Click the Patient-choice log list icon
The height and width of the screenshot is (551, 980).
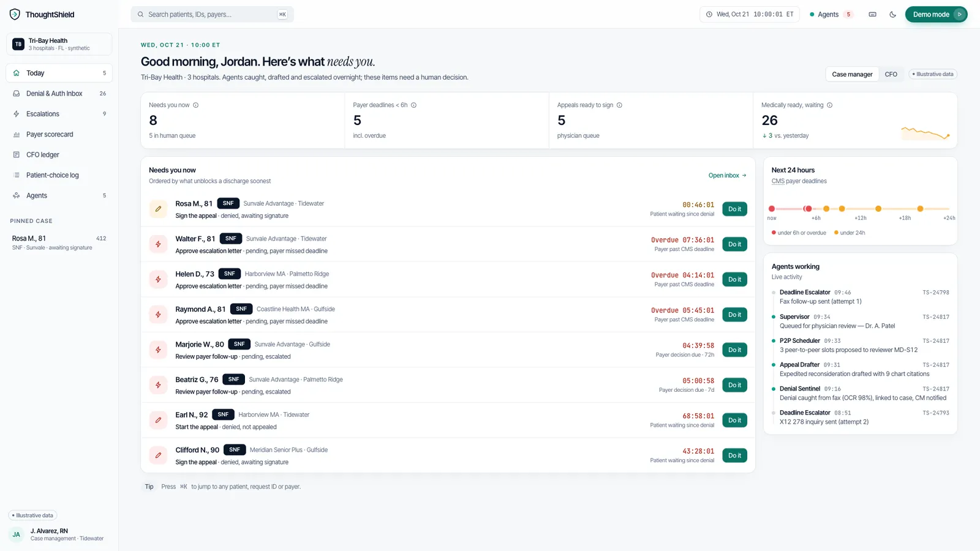click(17, 175)
